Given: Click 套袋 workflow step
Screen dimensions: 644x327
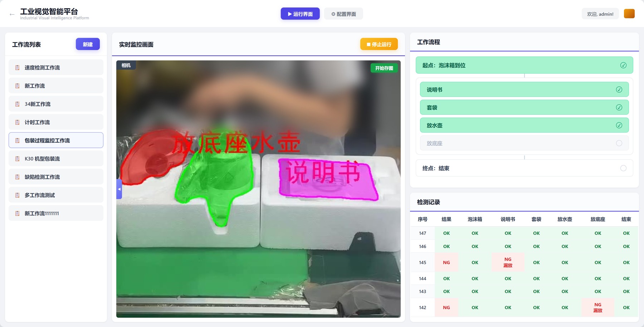Looking at the screenshot, I should point(524,107).
